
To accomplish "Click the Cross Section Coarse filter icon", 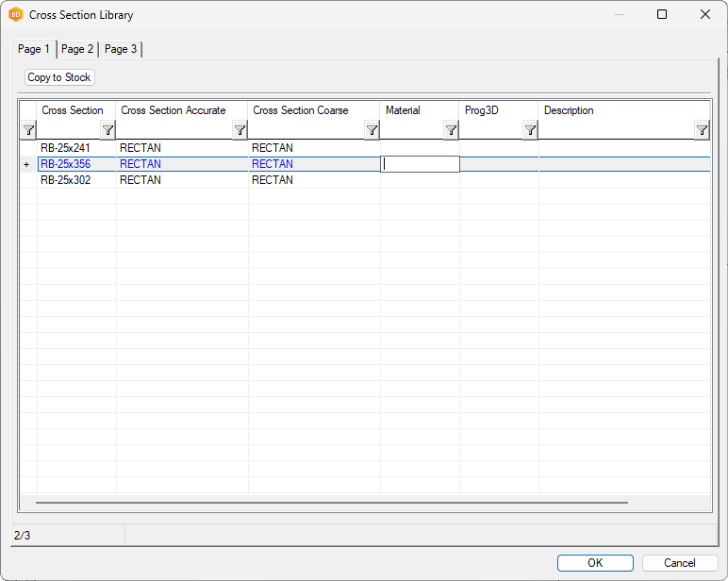I will (372, 130).
